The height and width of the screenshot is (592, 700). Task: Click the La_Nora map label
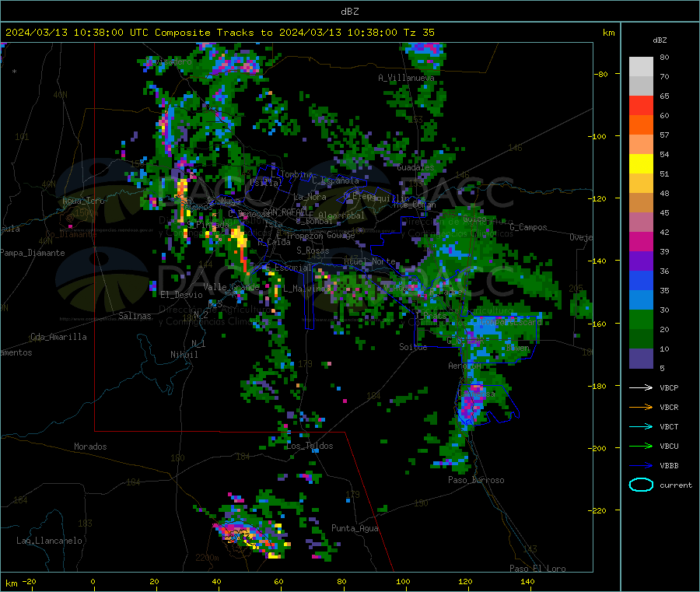click(310, 197)
